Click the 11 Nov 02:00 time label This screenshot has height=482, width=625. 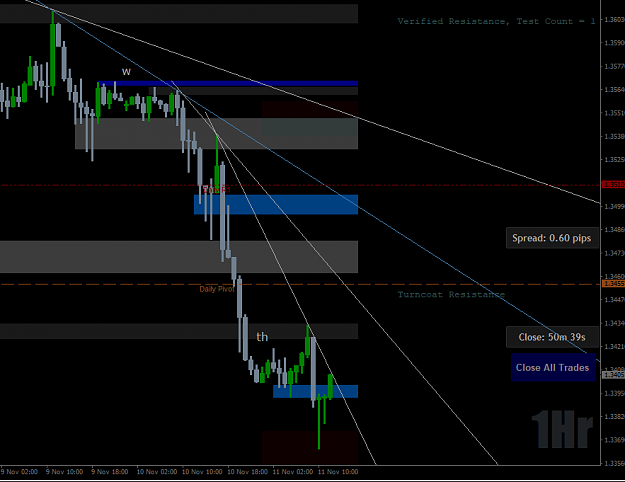click(293, 472)
